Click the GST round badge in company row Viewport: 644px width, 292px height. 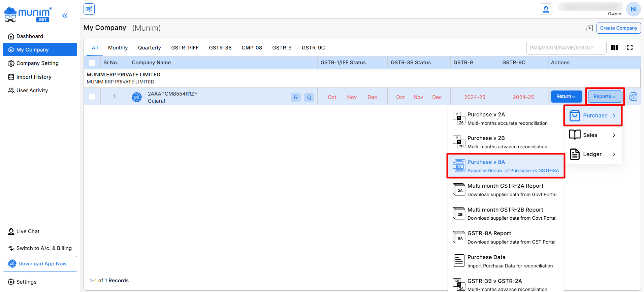[137, 97]
